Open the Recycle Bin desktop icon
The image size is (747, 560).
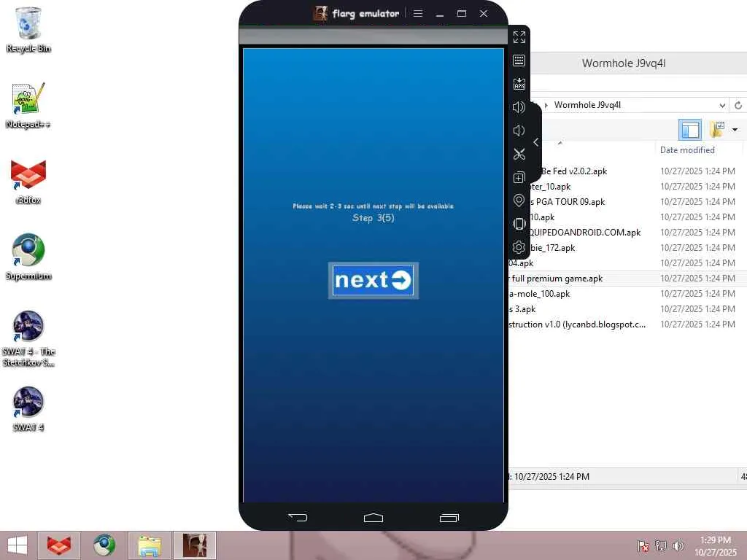pos(28,29)
